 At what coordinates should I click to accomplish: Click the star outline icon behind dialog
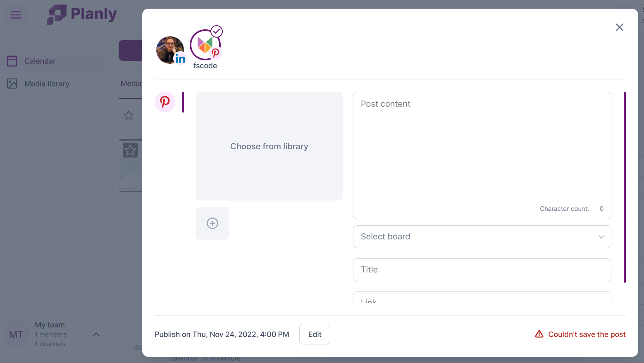(129, 115)
